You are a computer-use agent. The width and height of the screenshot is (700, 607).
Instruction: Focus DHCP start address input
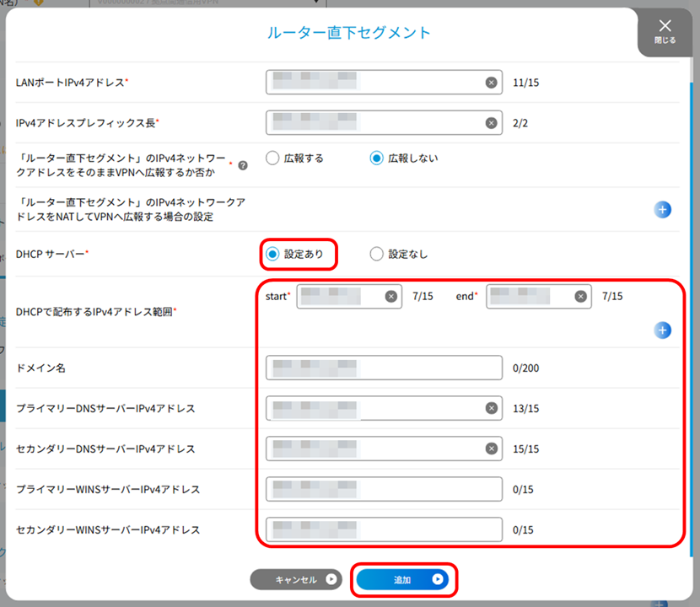pos(349,297)
